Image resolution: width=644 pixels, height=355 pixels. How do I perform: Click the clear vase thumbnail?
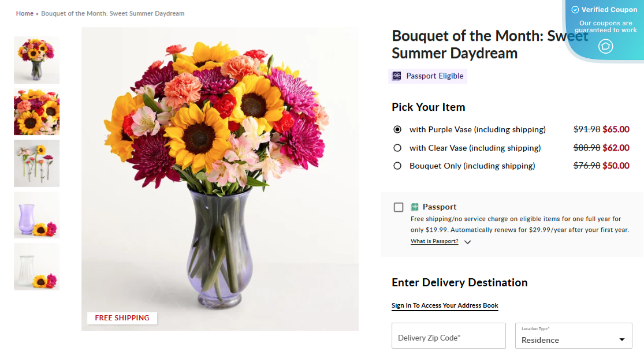36,266
